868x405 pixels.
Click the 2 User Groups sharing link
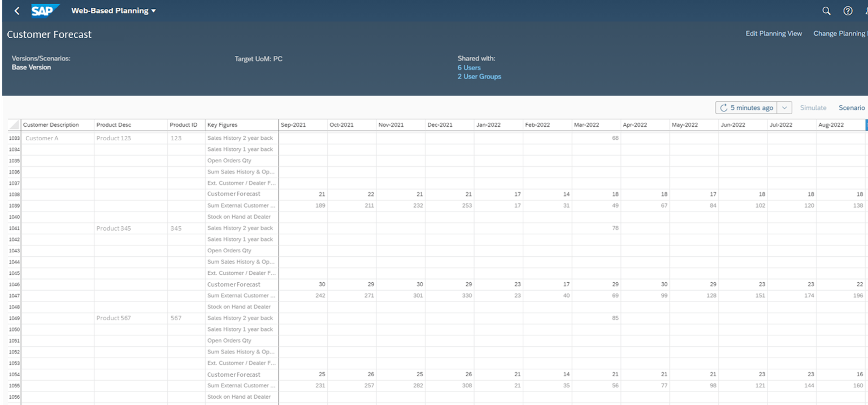point(479,77)
